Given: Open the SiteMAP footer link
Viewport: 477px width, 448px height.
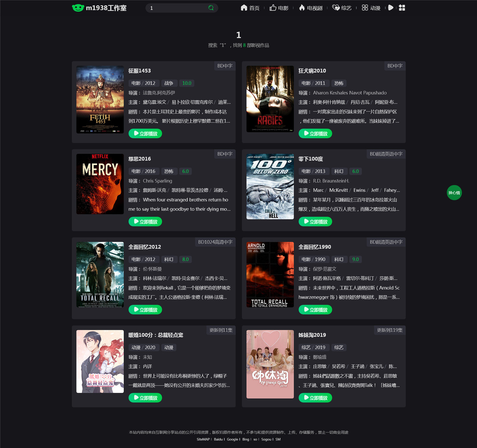Looking at the screenshot, I should pos(203,439).
